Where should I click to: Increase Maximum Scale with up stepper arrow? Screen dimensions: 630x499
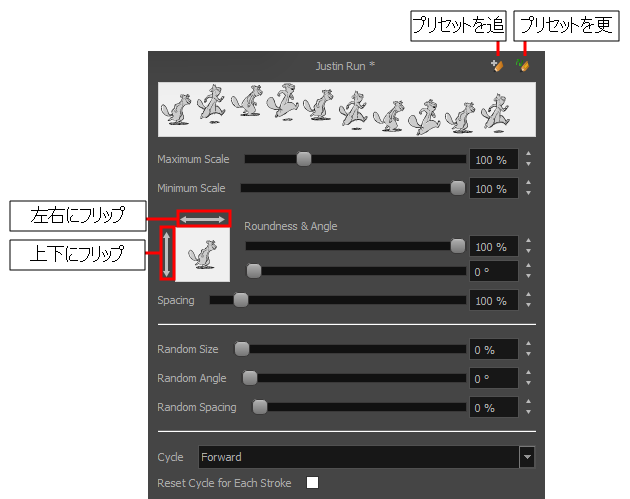coord(528,153)
